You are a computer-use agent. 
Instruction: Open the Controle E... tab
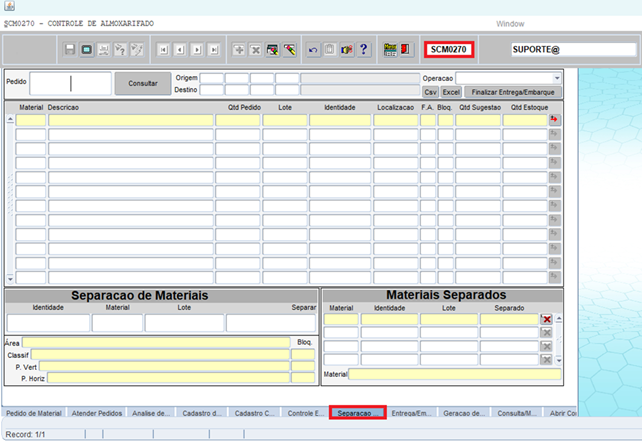pyautogui.click(x=305, y=413)
